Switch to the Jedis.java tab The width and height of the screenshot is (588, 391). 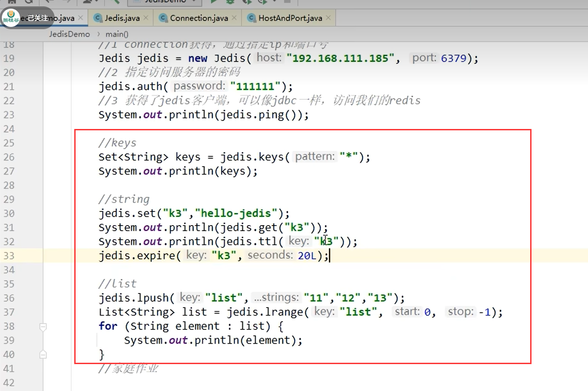(122, 18)
